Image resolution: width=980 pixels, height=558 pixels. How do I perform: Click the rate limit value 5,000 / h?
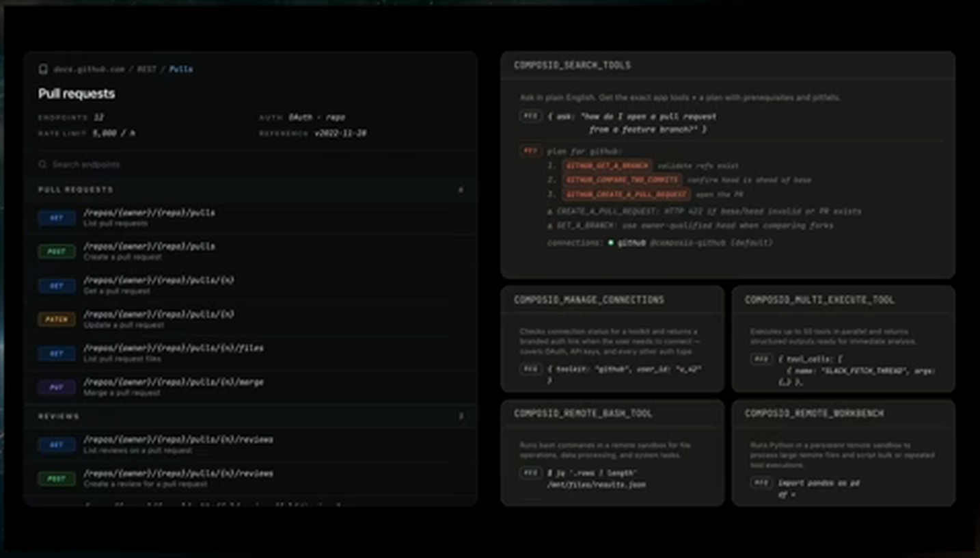coord(113,133)
